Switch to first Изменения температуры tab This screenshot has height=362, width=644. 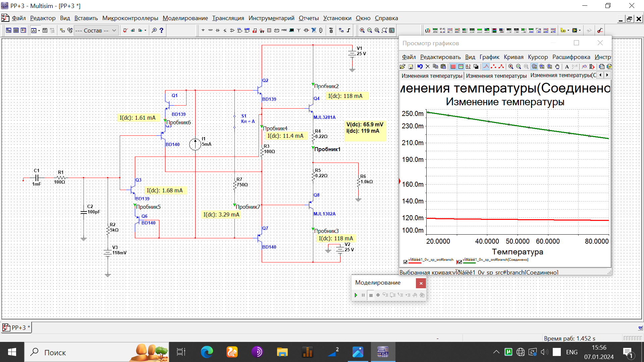point(432,76)
